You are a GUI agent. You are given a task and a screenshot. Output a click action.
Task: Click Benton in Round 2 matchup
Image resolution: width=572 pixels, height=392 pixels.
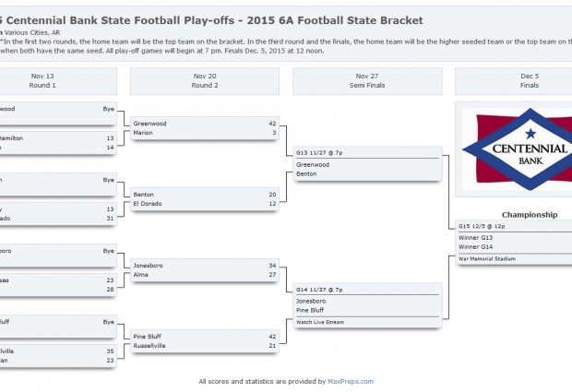143,195
